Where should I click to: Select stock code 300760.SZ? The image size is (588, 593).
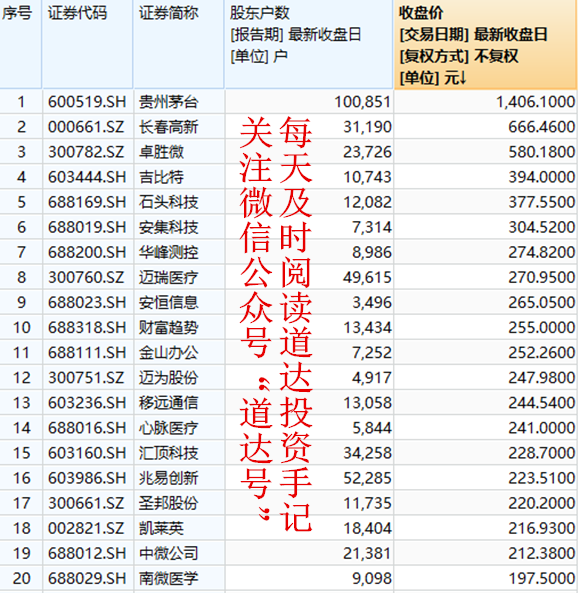(86, 278)
